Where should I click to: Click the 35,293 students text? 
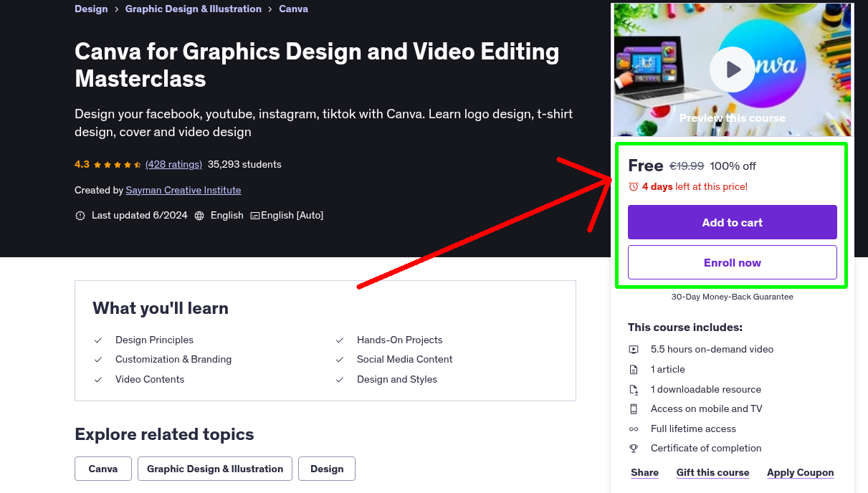244,164
